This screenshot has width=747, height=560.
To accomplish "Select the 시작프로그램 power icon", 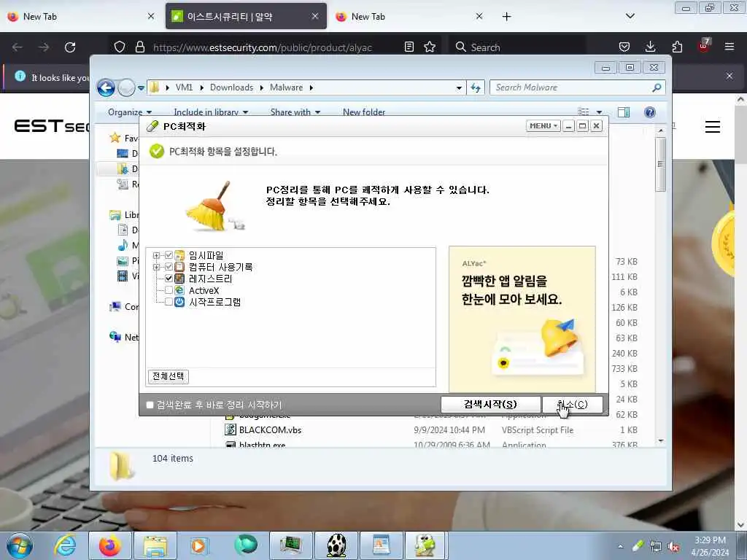I will (179, 302).
